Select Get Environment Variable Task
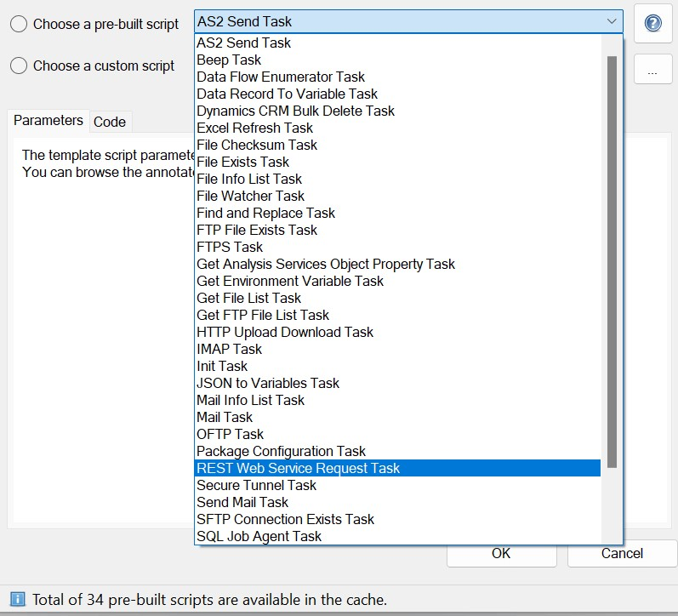Screen dimensions: 678x616 (x=397, y=281)
